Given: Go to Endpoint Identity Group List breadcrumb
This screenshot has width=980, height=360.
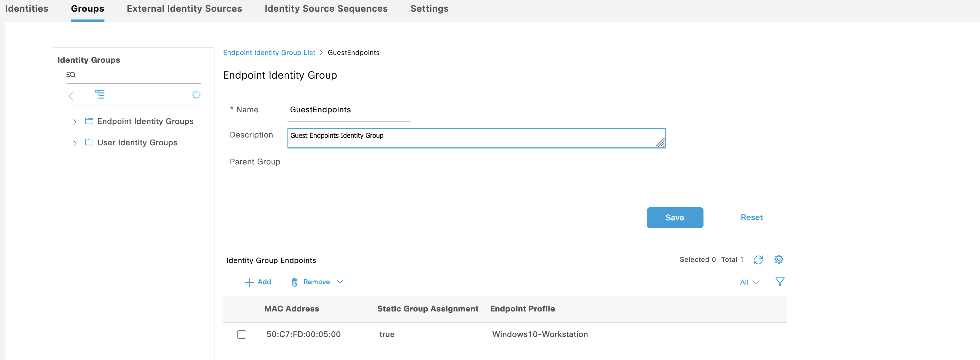Looking at the screenshot, I should click(269, 52).
